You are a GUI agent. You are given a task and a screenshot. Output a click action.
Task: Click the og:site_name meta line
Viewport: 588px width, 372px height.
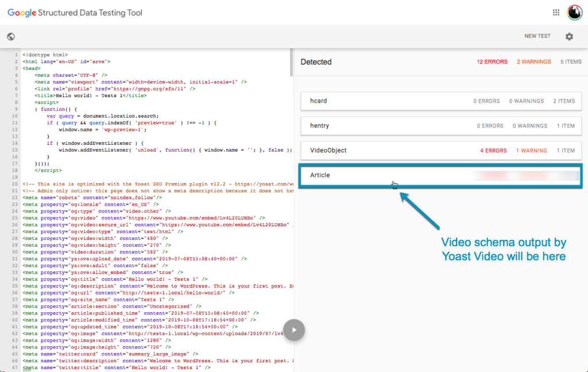coord(98,300)
